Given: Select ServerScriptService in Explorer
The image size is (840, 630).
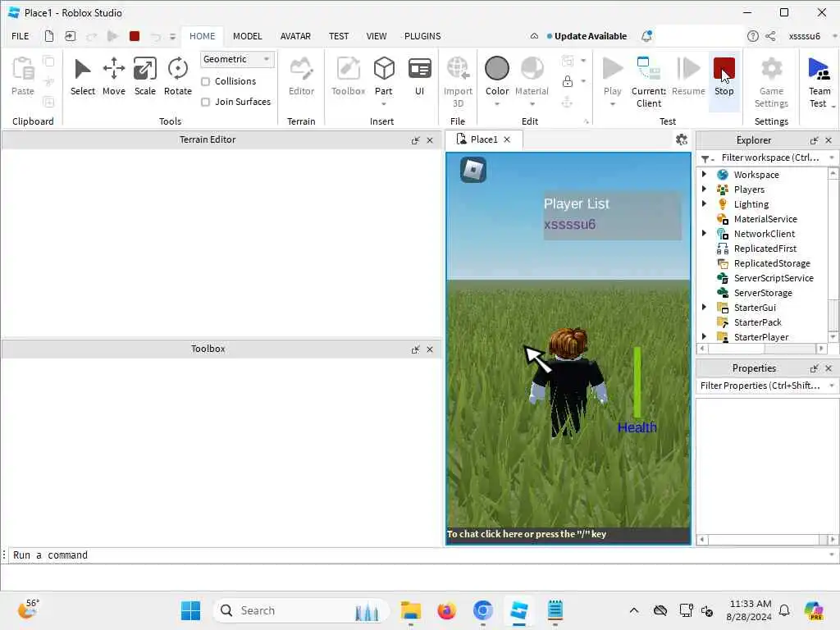Looking at the screenshot, I should (773, 277).
